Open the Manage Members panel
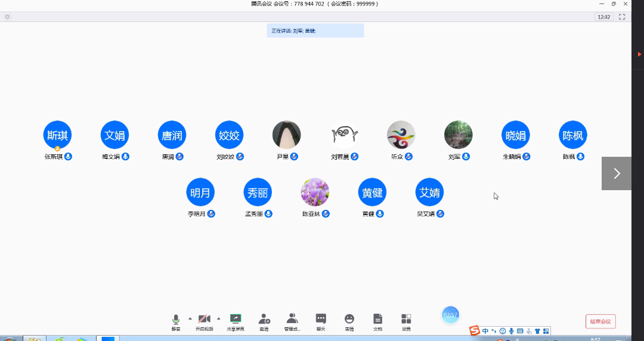Viewport: 644px width, 341px height. [292, 321]
